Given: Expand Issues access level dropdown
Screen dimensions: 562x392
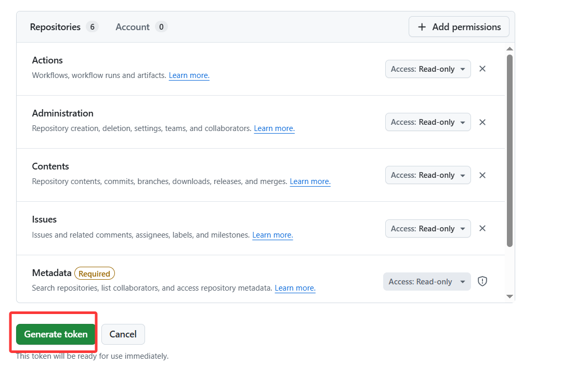Looking at the screenshot, I should point(428,229).
